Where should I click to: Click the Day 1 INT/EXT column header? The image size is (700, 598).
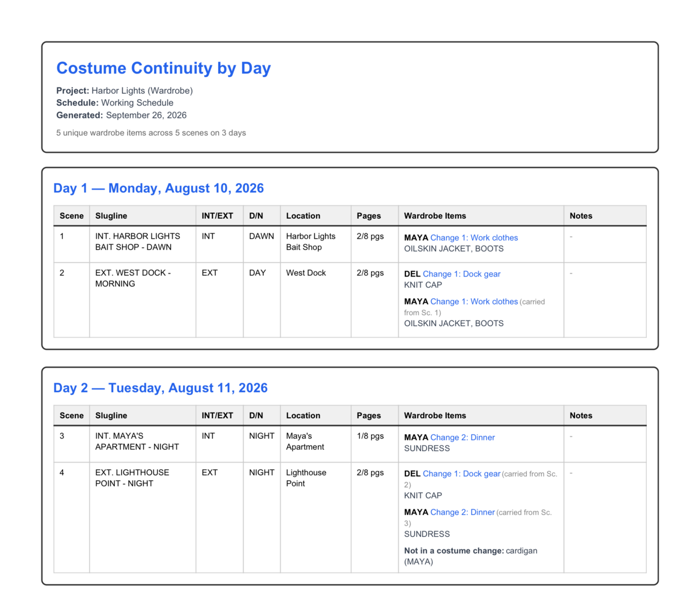(219, 216)
